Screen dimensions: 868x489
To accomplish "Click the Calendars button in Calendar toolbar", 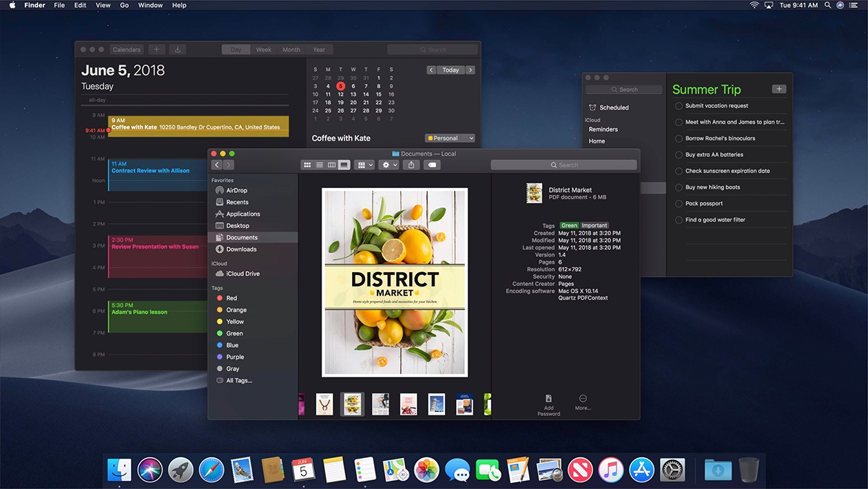I will coord(127,50).
